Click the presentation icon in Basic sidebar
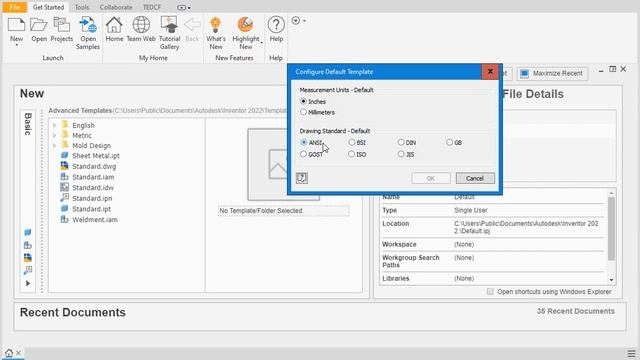Image resolution: width=640 pixels, height=360 pixels. click(27, 270)
